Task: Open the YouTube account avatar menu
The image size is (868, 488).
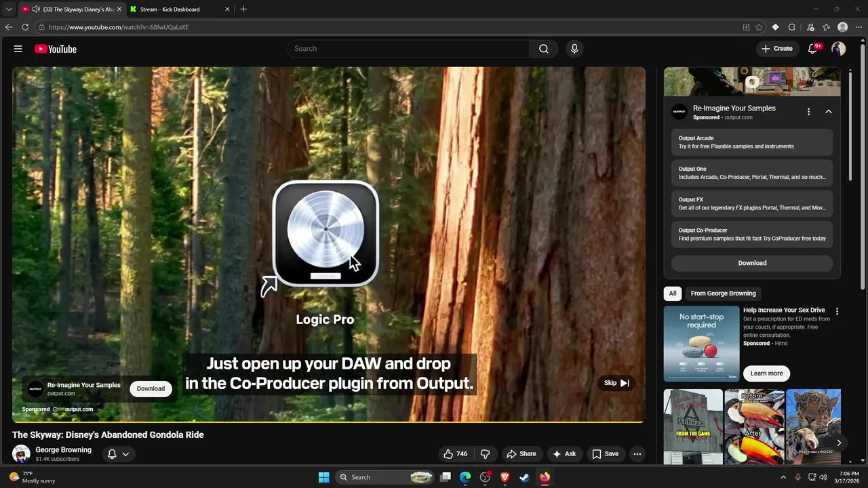Action: pos(839,49)
